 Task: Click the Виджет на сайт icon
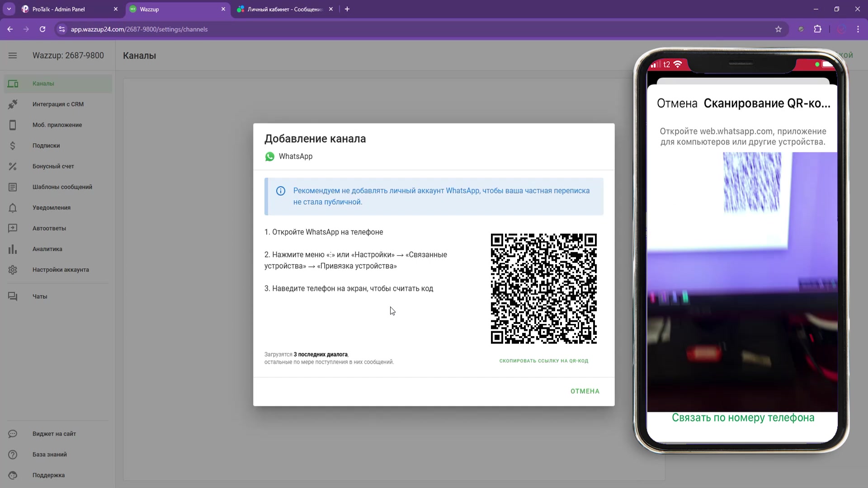(13, 434)
